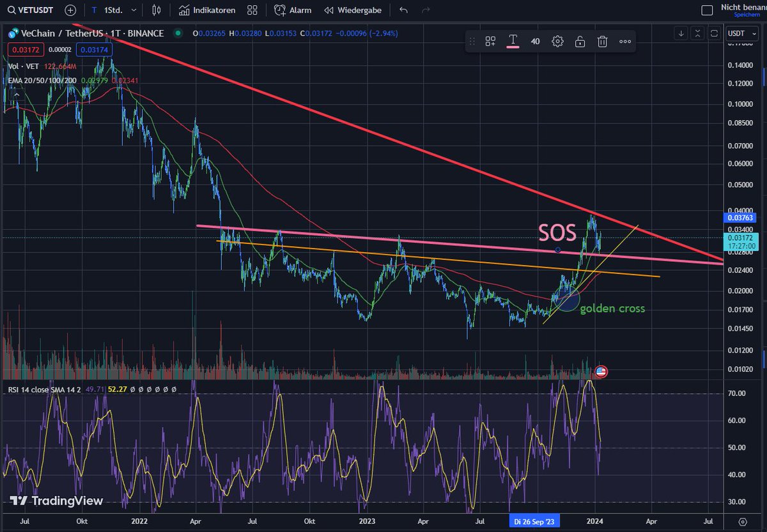Open the VETUSDT symbol search
Screen dimensions: 767x532
30,10
